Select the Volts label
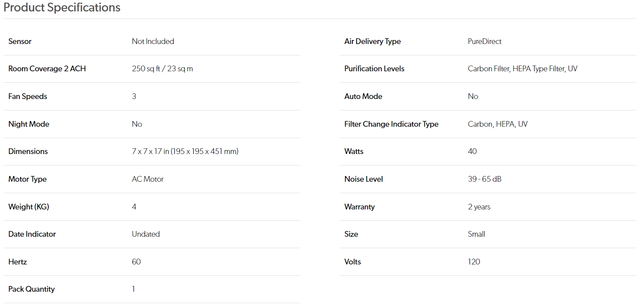The width and height of the screenshot is (644, 308). click(353, 262)
